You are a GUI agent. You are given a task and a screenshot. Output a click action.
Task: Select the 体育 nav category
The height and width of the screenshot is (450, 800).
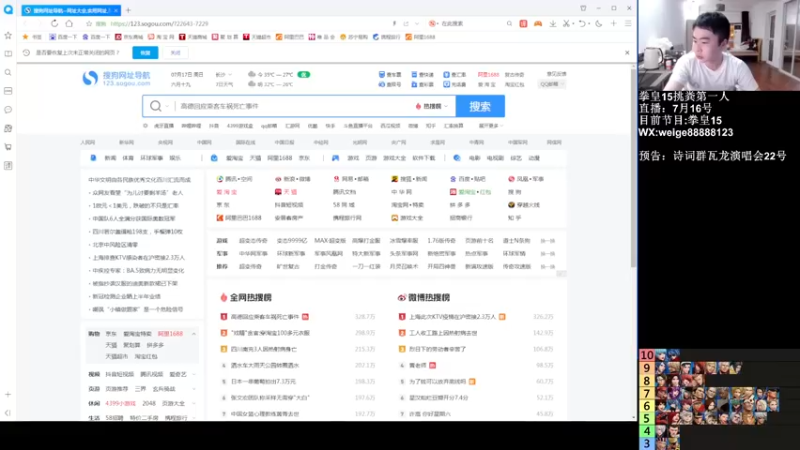point(128,158)
